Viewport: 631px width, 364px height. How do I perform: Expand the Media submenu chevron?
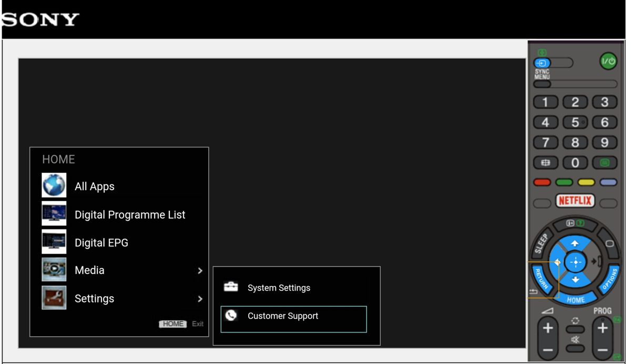(x=200, y=271)
